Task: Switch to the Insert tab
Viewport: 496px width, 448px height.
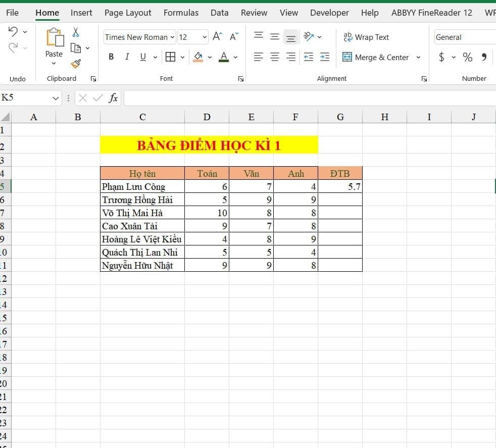Action: coord(81,13)
